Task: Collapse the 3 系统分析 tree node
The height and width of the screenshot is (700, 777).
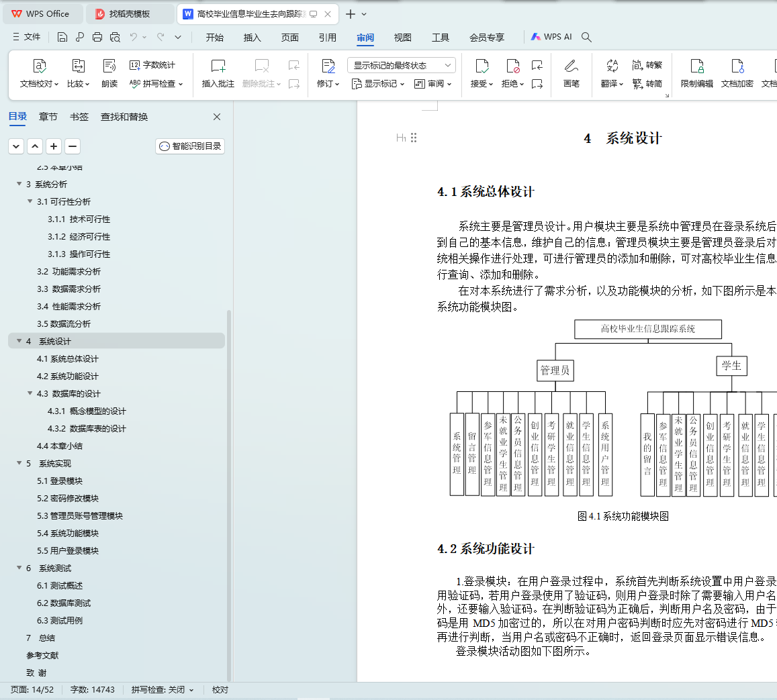Action: pyautogui.click(x=19, y=184)
